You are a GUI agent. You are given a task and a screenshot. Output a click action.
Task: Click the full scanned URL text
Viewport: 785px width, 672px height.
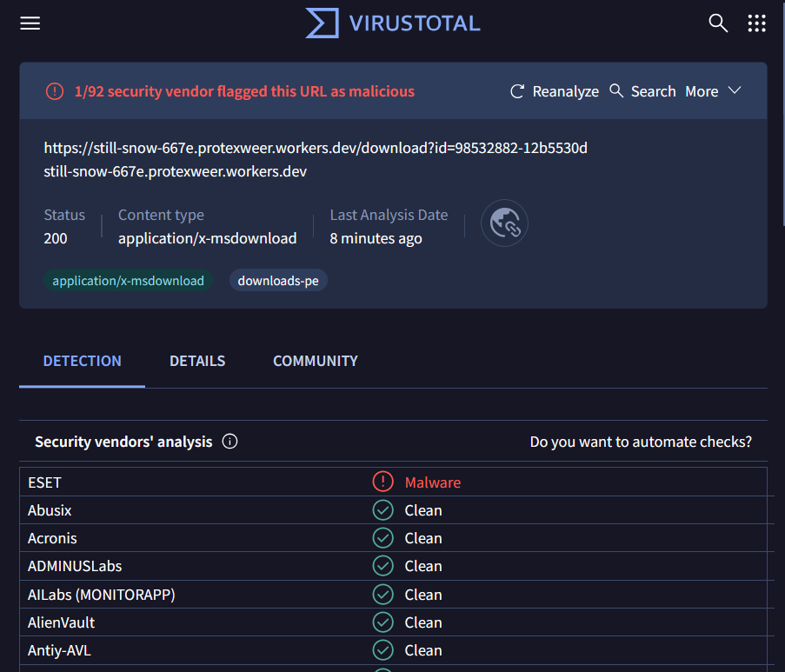[316, 148]
